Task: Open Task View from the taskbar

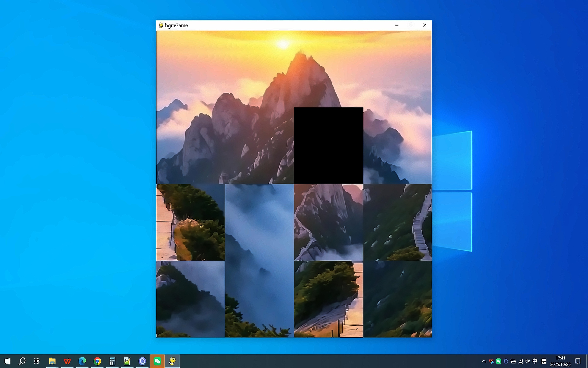Action: [x=37, y=361]
